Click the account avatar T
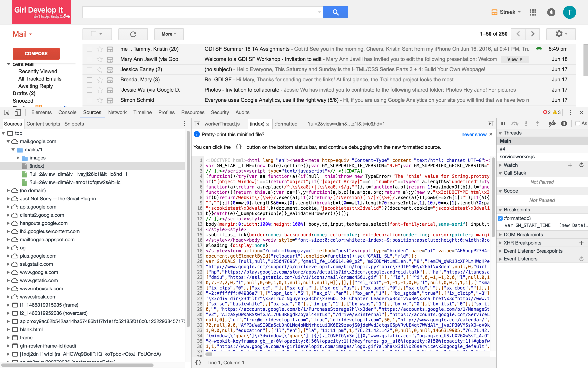Image resolution: width=588 pixels, height=368 pixels. click(570, 12)
